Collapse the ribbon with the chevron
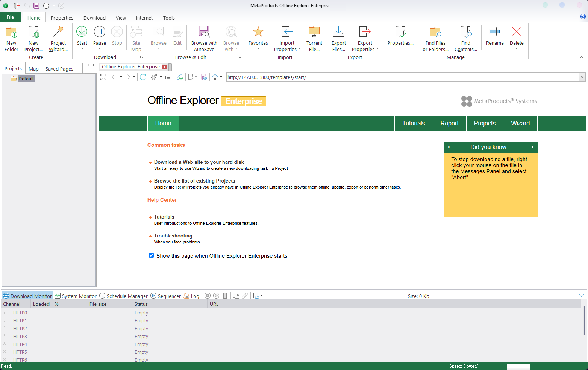Viewport: 588px width, 370px height. [581, 57]
